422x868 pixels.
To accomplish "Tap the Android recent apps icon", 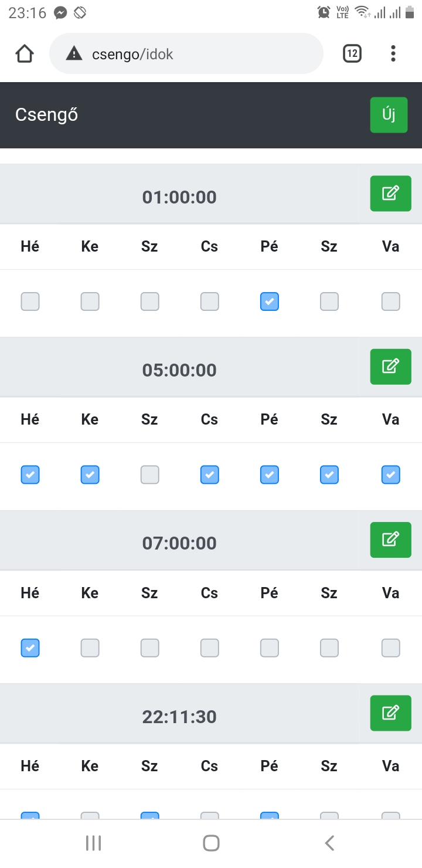I will point(93,843).
